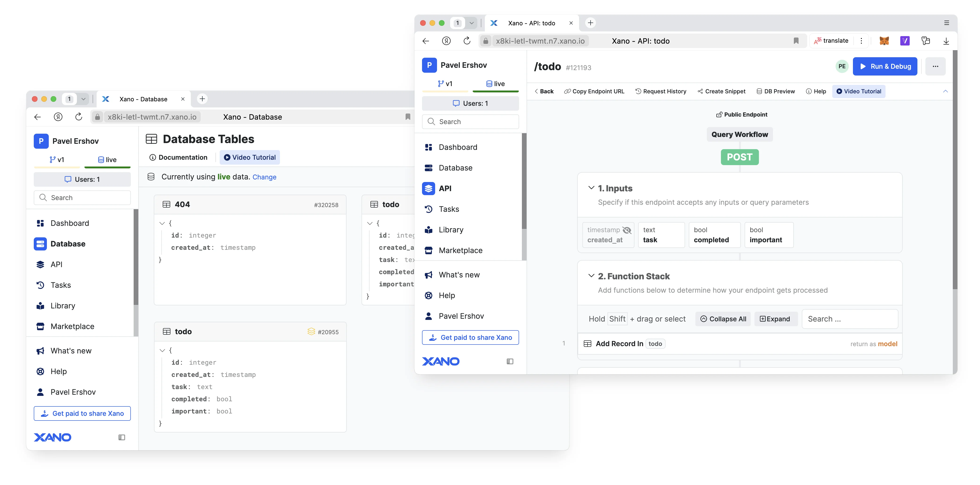Click Back in the endpoint toolbar
The image size is (980, 485).
(x=544, y=91)
